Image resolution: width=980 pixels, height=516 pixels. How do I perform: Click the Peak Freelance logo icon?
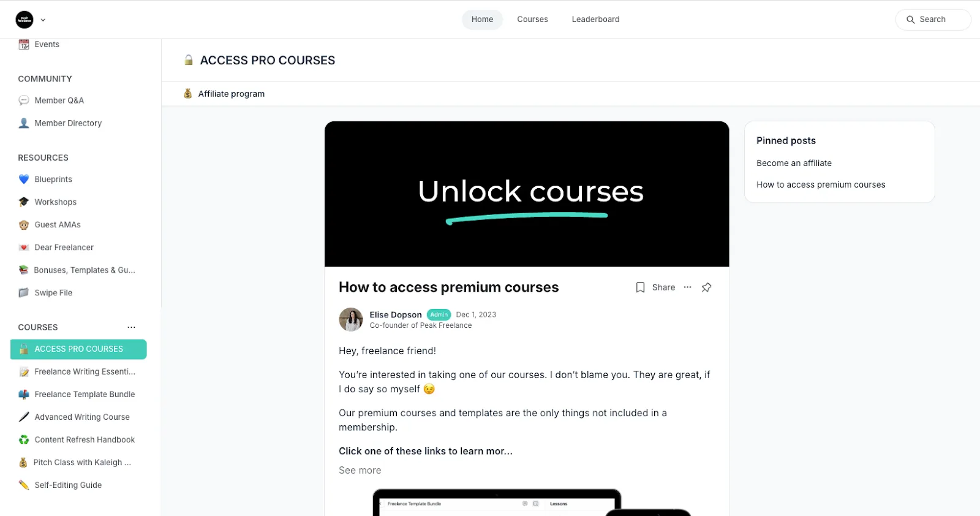click(24, 20)
